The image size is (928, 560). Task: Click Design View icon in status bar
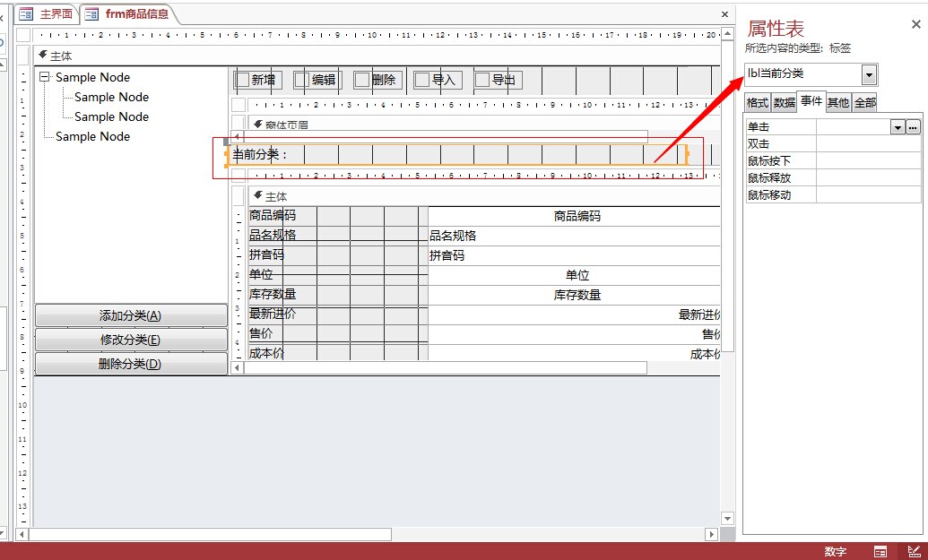[x=914, y=551]
